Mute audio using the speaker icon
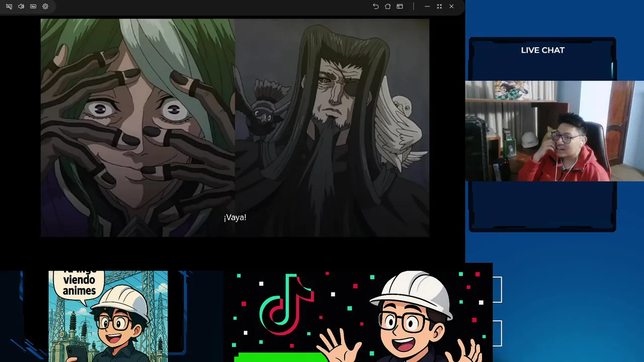The width and height of the screenshot is (644, 362). pyautogui.click(x=21, y=7)
